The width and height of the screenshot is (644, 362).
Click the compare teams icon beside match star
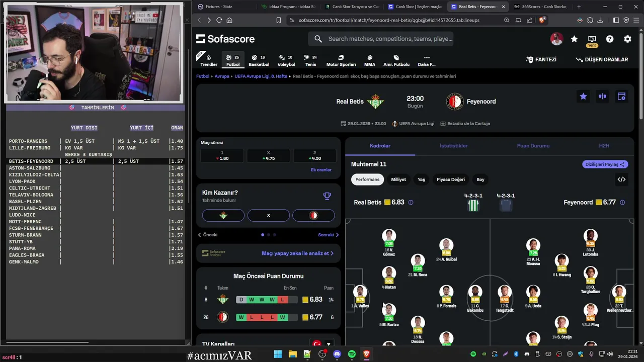point(602,97)
